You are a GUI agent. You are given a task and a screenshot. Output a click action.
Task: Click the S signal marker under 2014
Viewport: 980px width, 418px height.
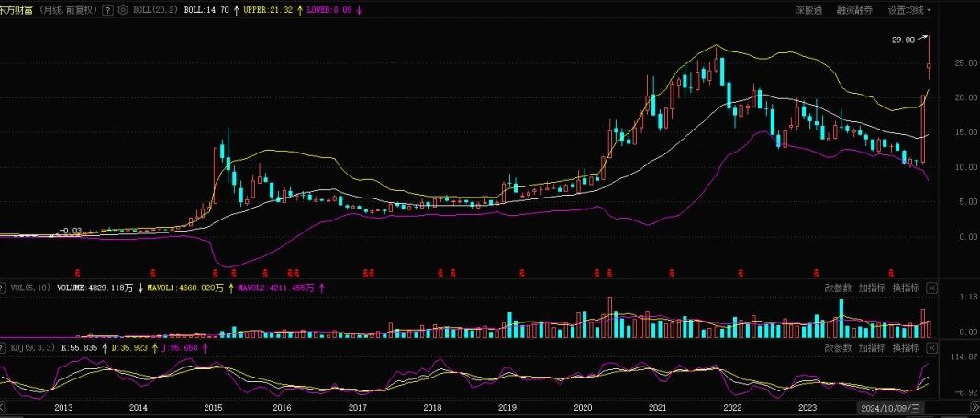pyautogui.click(x=153, y=274)
